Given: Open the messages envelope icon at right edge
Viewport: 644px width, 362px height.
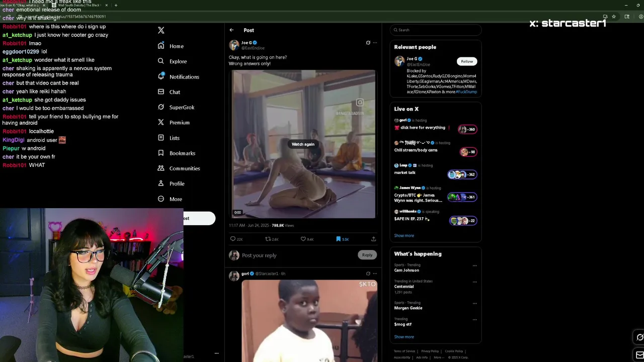Looking at the screenshot, I should [x=639, y=355].
